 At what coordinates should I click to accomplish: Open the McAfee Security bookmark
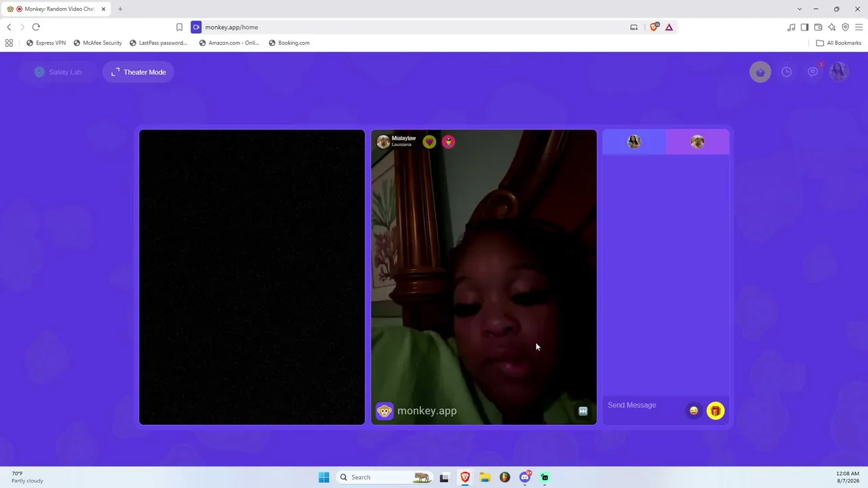[98, 43]
